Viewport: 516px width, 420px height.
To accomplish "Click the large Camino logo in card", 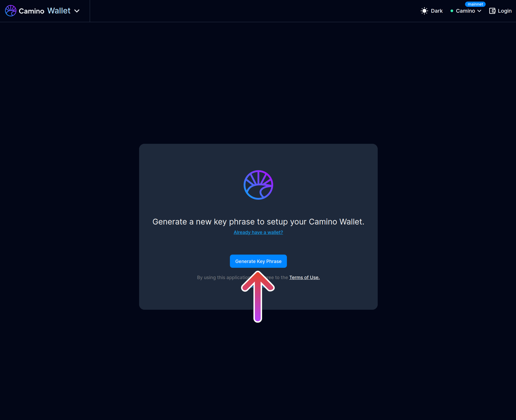I will click(258, 185).
